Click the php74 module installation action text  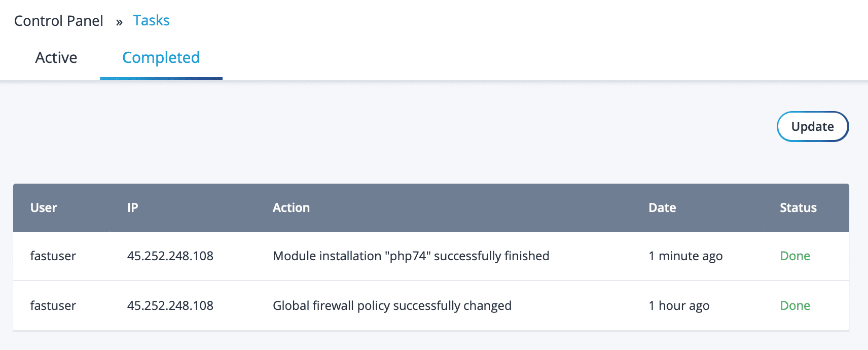411,256
